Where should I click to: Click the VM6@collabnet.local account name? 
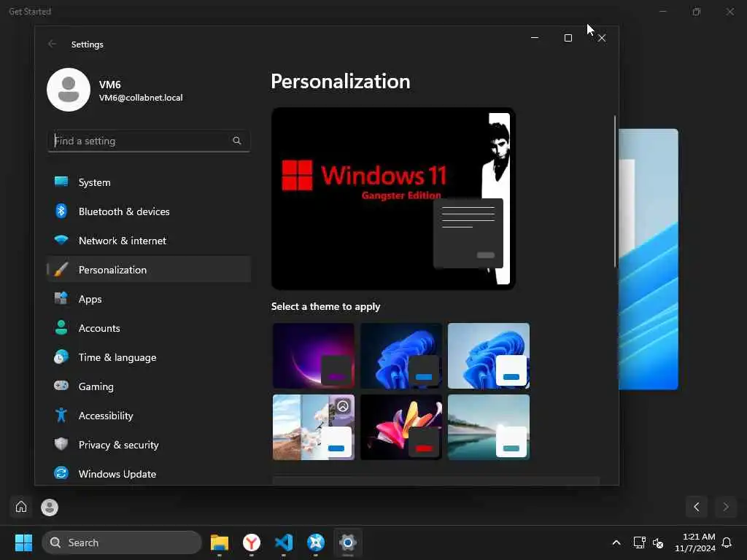click(x=141, y=98)
